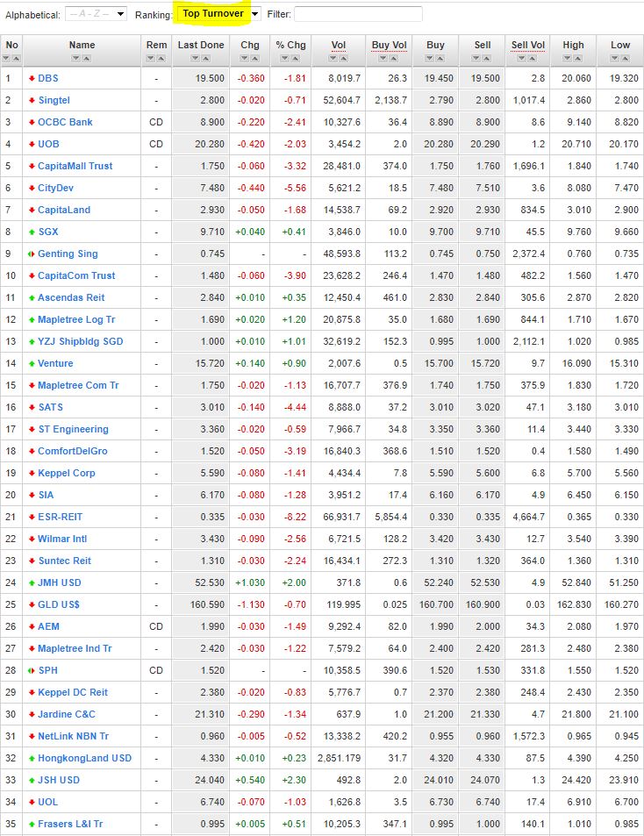
Task: Open Ascendas Reit stock link
Action: (71, 297)
